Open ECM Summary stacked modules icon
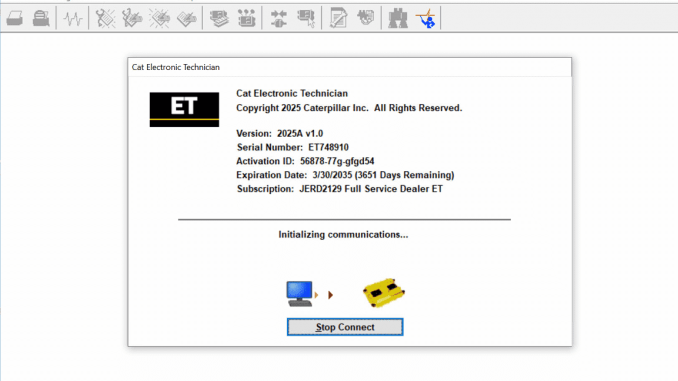Viewport: 678px width, 381px height. pyautogui.click(x=219, y=19)
